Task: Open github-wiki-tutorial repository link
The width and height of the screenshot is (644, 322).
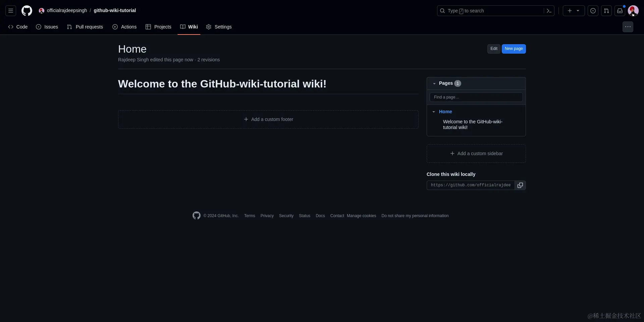Action: coord(115,11)
